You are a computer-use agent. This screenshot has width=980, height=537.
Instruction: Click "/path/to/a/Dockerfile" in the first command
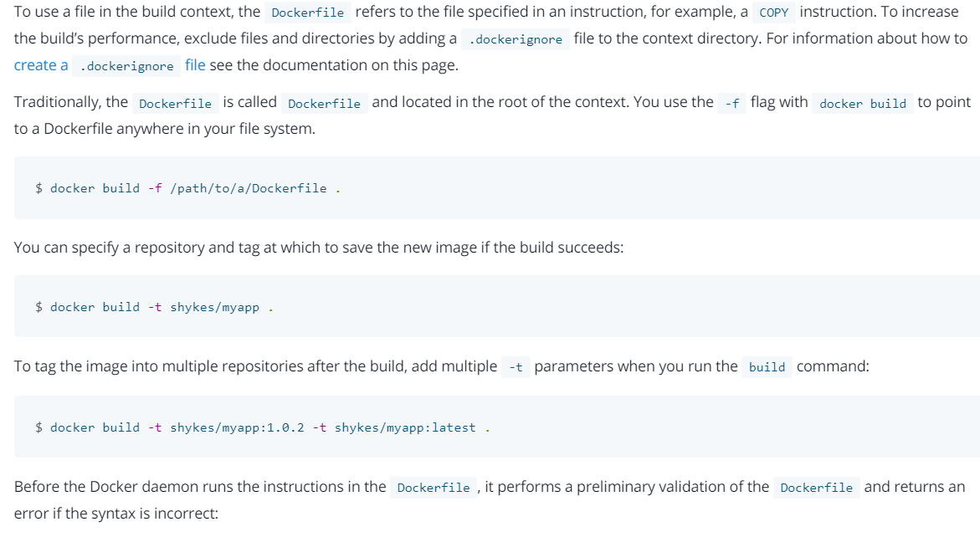coord(249,188)
